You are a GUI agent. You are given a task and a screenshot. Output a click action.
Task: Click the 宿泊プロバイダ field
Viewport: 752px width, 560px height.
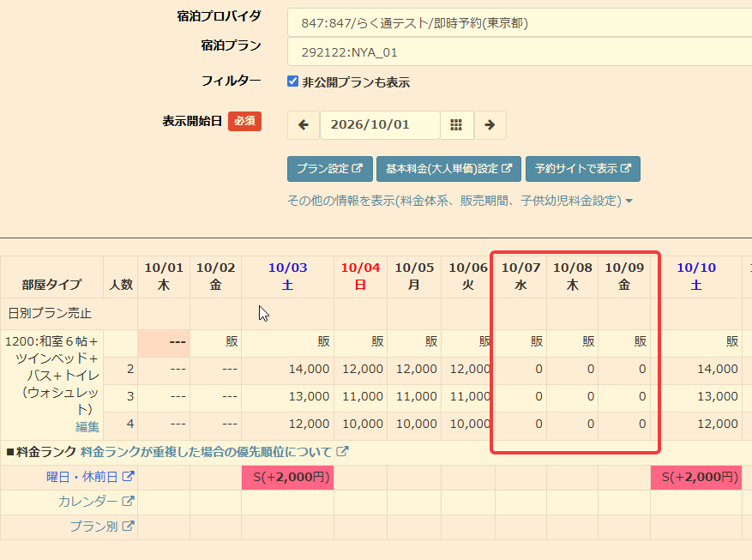tap(520, 22)
